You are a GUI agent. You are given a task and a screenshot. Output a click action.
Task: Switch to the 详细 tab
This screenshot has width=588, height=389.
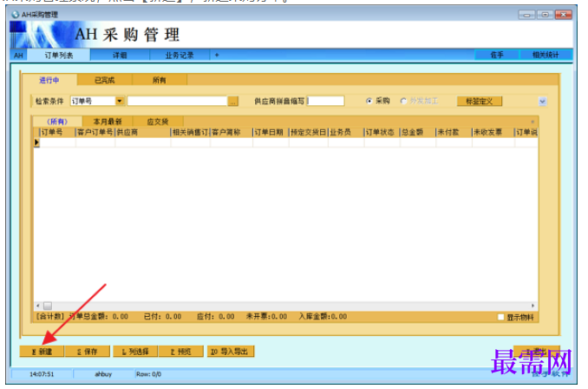120,56
